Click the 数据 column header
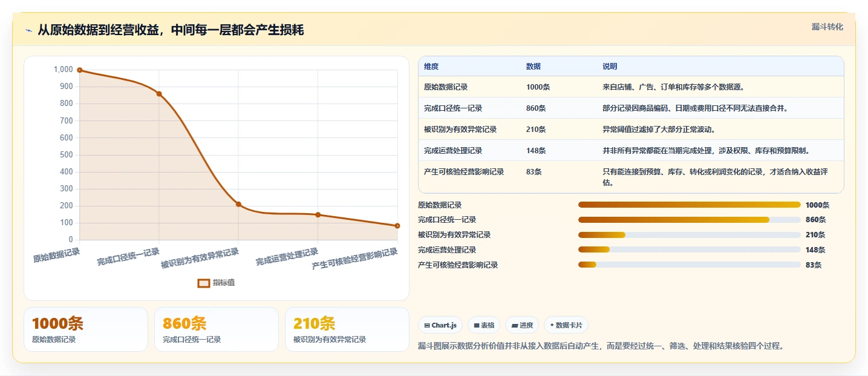The width and height of the screenshot is (868, 376). coord(534,66)
